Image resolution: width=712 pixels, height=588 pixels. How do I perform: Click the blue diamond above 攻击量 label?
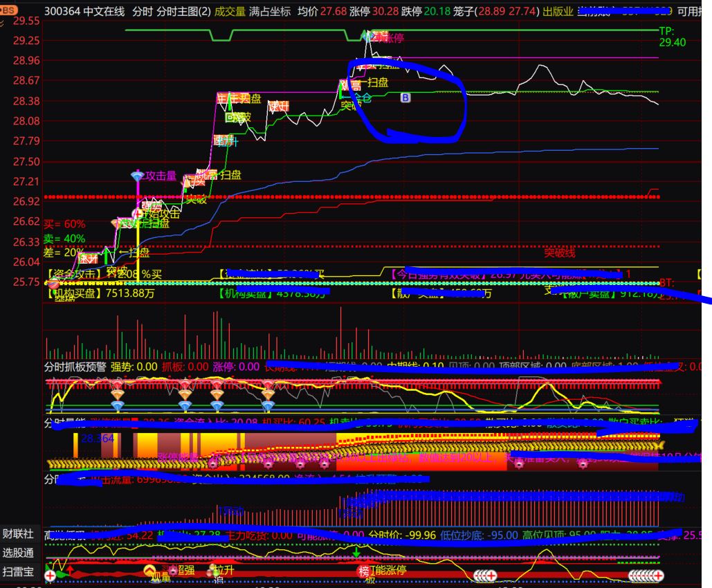(137, 175)
